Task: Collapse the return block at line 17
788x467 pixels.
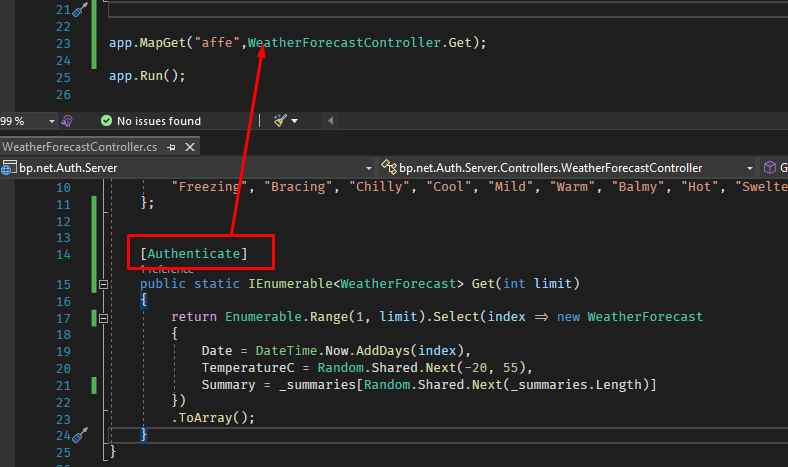Action: point(104,318)
